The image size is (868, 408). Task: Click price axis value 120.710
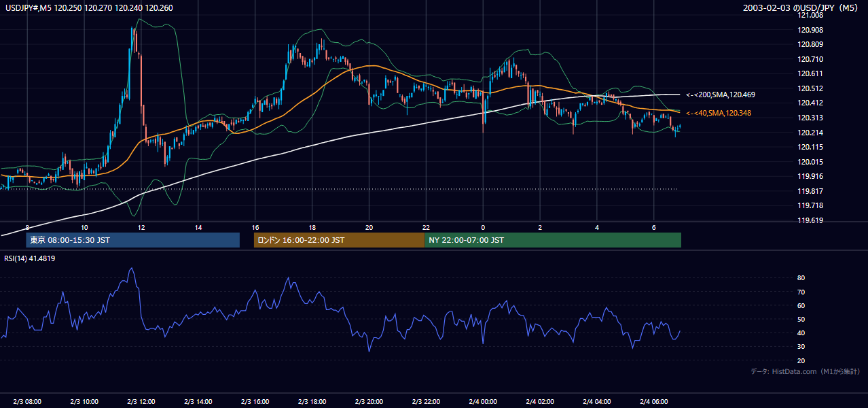point(811,59)
